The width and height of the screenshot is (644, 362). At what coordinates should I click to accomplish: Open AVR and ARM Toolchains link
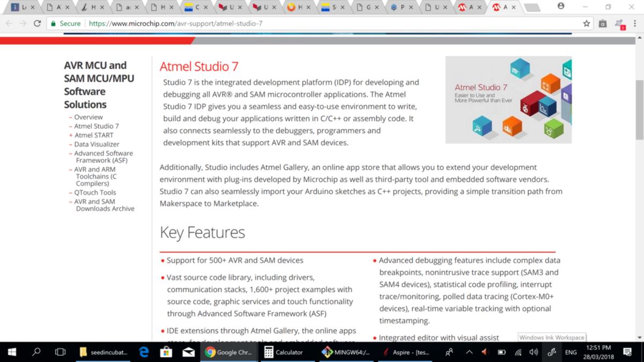pos(96,176)
